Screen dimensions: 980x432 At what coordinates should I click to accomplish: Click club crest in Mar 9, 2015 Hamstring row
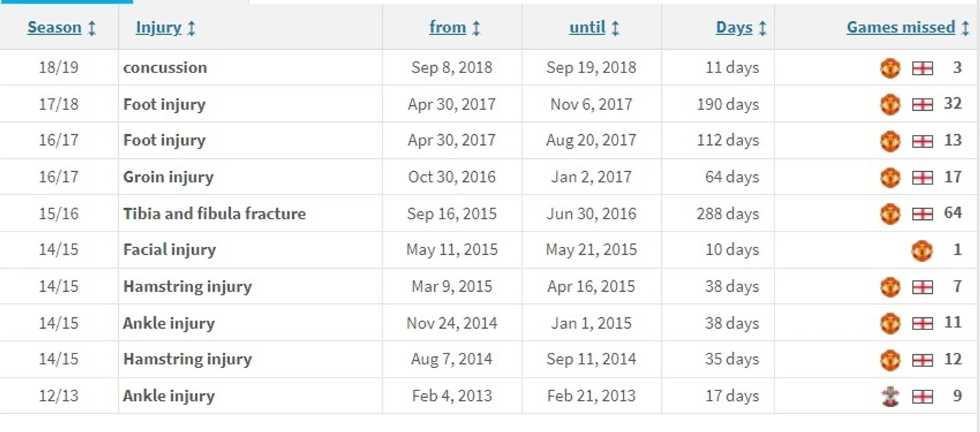coord(890,287)
